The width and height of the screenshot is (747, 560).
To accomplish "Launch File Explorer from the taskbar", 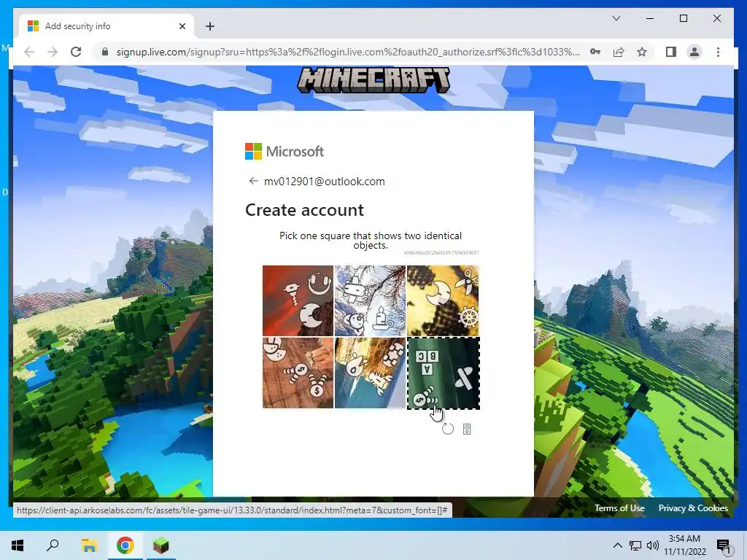I will pos(89,545).
